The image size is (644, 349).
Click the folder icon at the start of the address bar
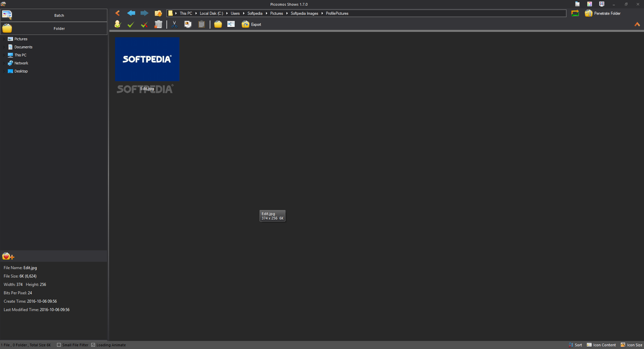point(170,13)
